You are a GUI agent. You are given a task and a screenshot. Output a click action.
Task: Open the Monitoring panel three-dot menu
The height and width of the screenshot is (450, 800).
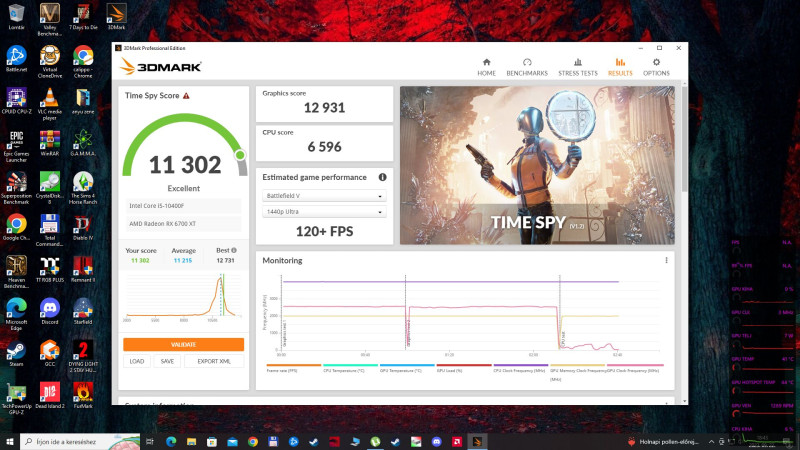point(666,260)
